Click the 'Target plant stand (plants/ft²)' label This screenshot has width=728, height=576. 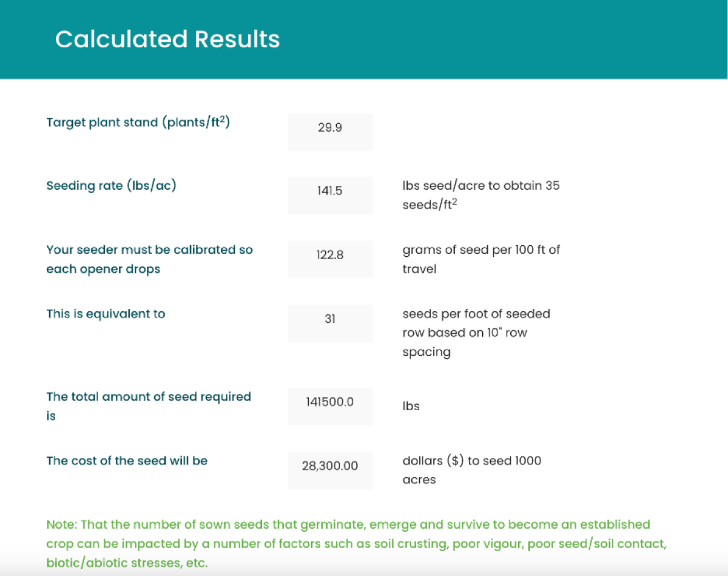point(138,122)
